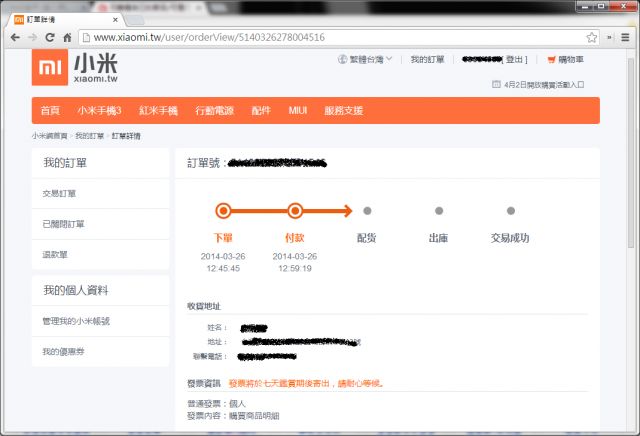Go back with the browser back arrow
This screenshot has width=640, height=436.
click(15, 38)
